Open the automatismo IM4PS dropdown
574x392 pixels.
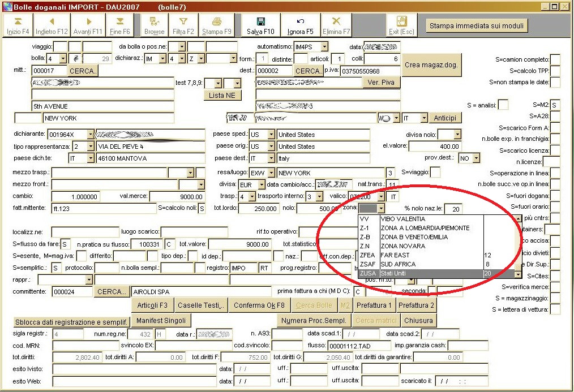(x=324, y=47)
